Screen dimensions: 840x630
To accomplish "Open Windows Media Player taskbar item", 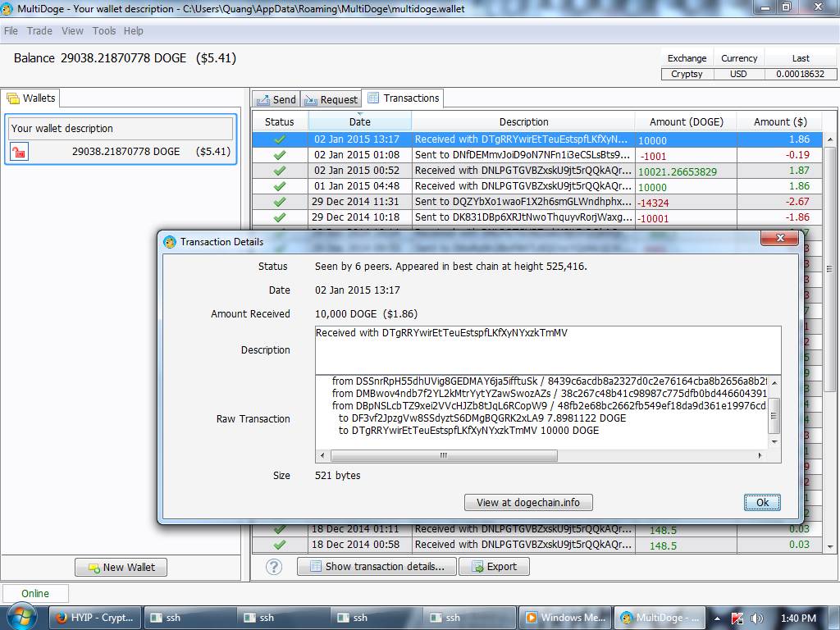I will 566,618.
